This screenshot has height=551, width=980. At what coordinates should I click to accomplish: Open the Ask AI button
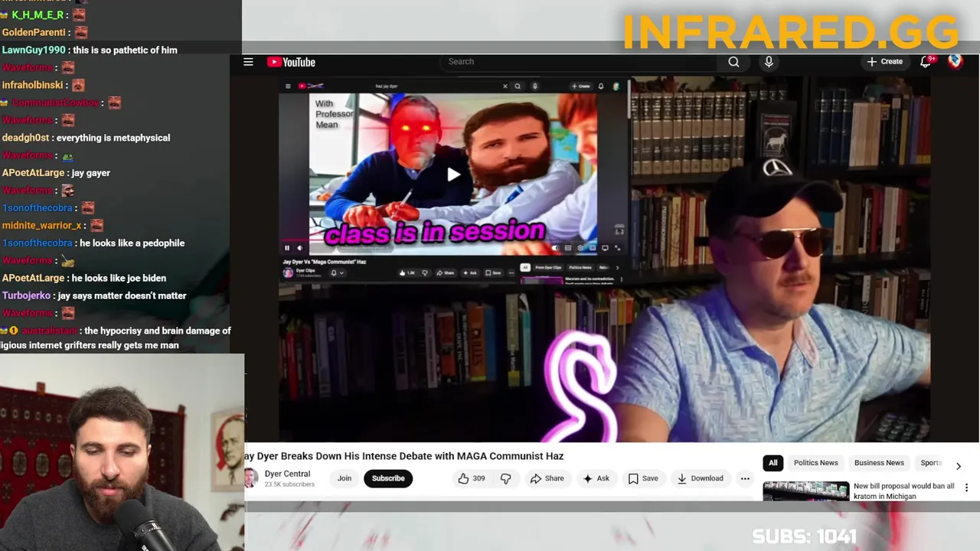[596, 478]
